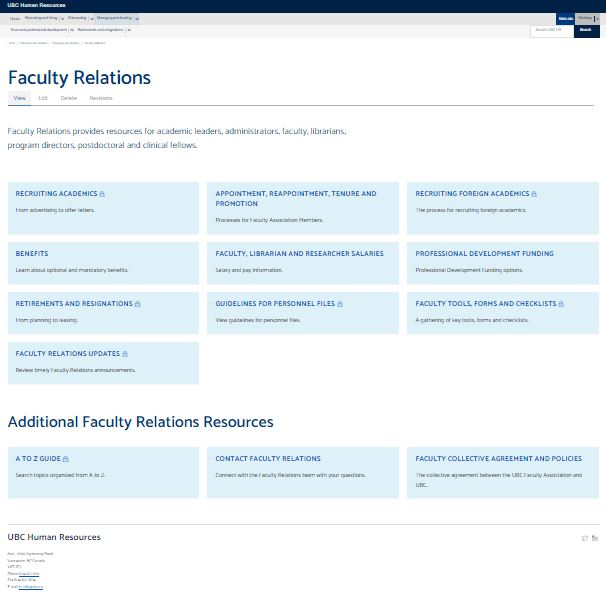This screenshot has height=598, width=606.
Task: Open Faculty Collective Agreement and Policies
Action: (x=498, y=459)
